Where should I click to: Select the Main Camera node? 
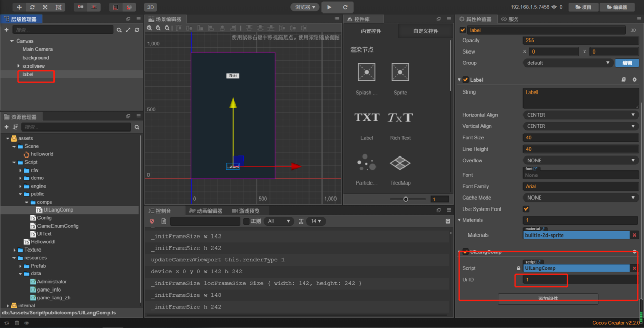pyautogui.click(x=37, y=49)
